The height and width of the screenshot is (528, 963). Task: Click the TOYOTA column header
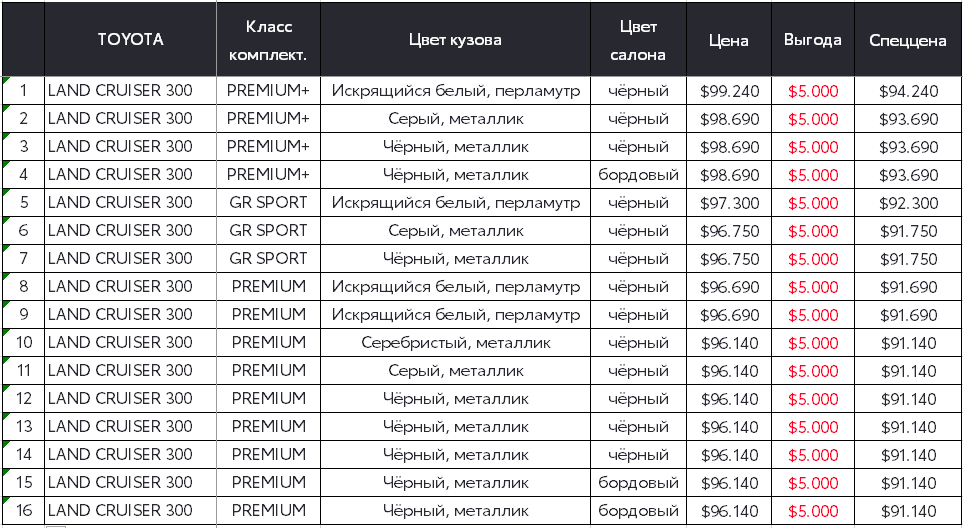click(x=130, y=40)
